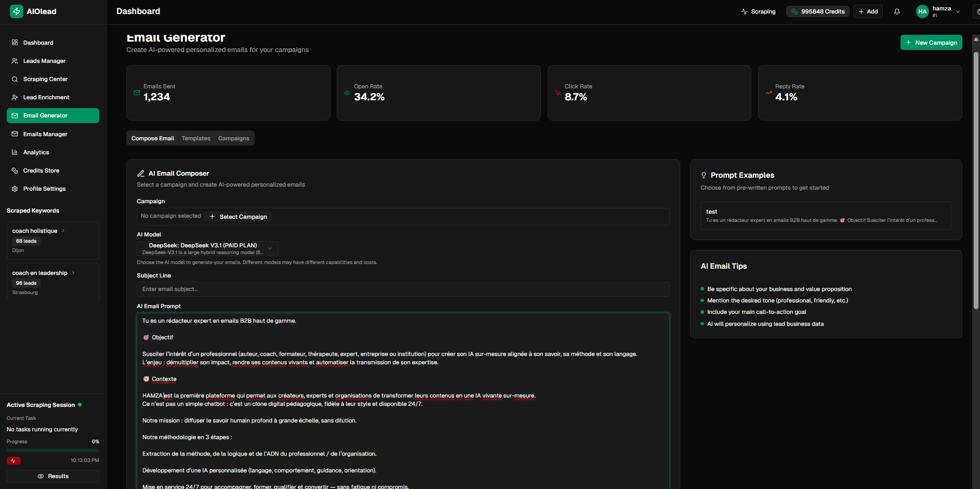Click Select Campaign to choose one
This screenshot has width=980, height=489.
click(238, 216)
